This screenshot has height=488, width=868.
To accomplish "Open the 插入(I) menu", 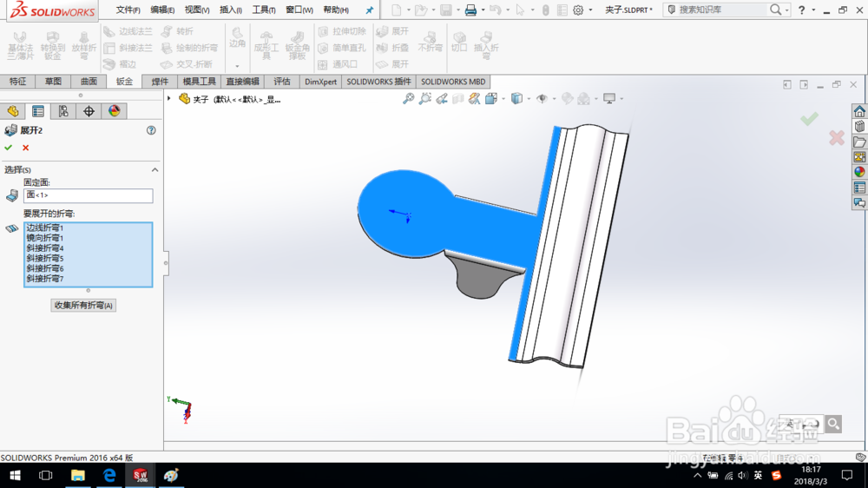I will 230,10.
